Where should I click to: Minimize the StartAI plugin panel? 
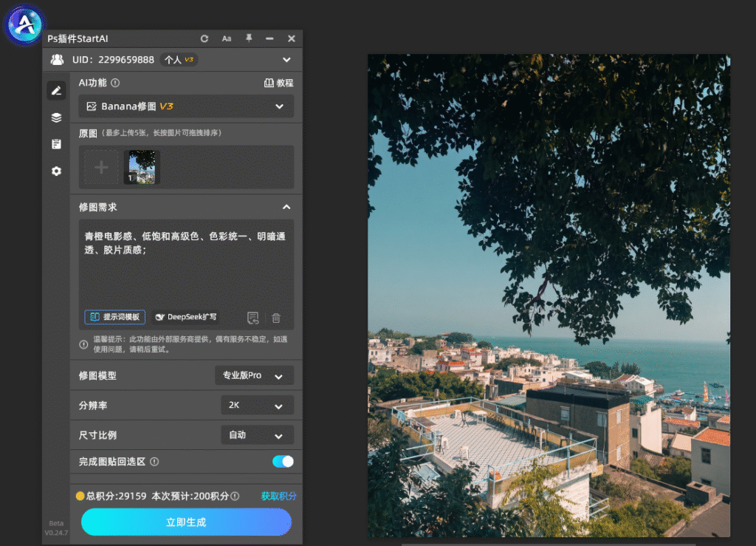point(269,38)
